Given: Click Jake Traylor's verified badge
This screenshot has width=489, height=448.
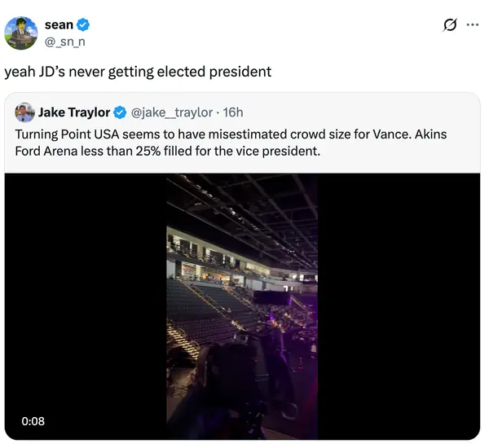Looking at the screenshot, I should point(120,112).
